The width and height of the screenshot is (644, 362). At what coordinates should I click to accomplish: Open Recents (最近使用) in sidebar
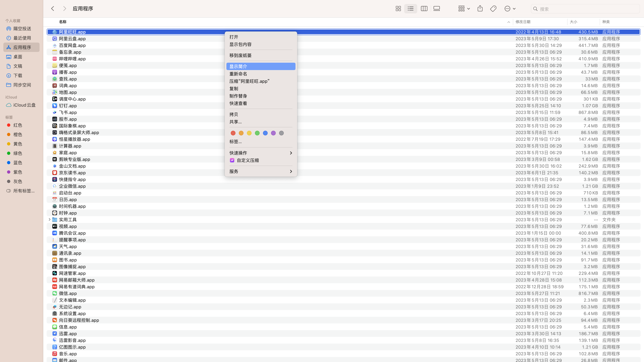21,38
